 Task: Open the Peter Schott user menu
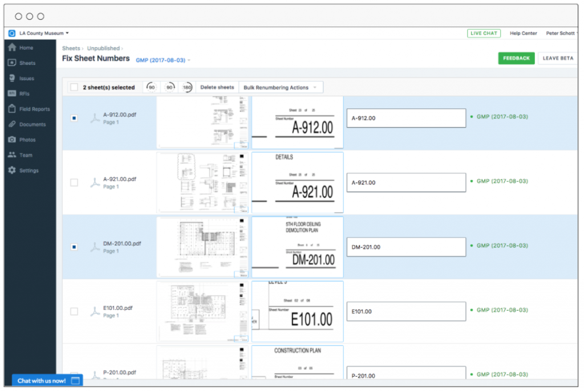tap(561, 33)
